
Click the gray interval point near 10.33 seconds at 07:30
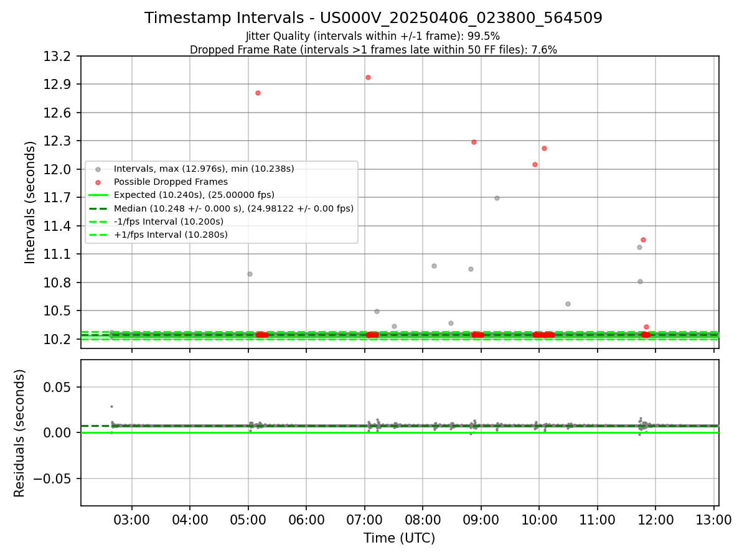tap(394, 326)
